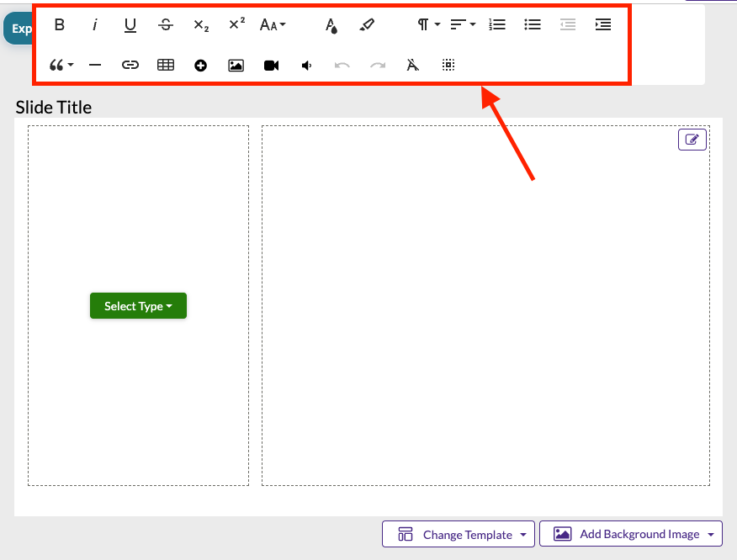Toggle underline on selected text
Viewport: 737px width, 560px height.
pyautogui.click(x=130, y=24)
